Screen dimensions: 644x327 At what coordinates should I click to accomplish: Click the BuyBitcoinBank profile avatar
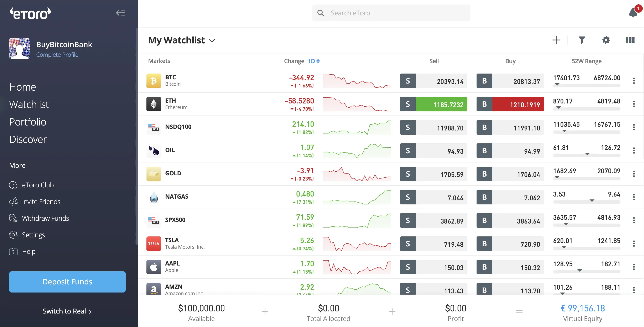pos(20,48)
